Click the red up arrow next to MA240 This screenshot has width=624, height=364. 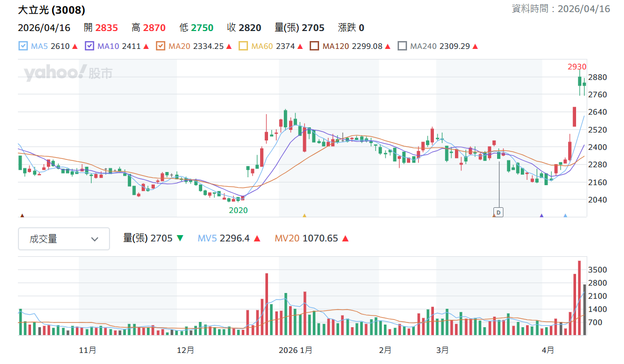click(x=475, y=46)
